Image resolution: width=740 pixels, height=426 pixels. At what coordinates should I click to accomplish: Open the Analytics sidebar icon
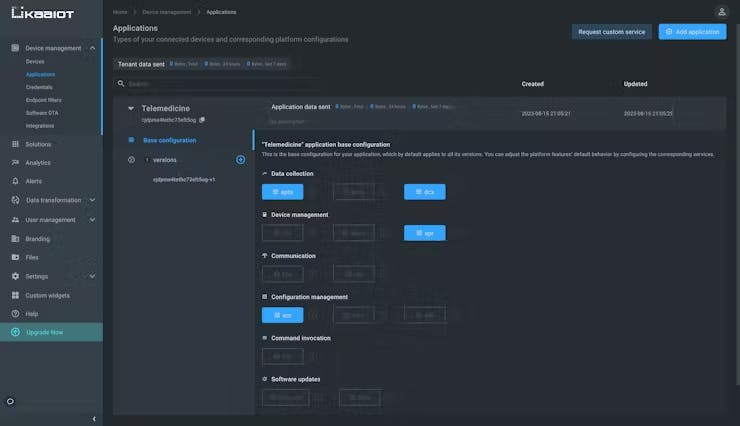(x=15, y=162)
